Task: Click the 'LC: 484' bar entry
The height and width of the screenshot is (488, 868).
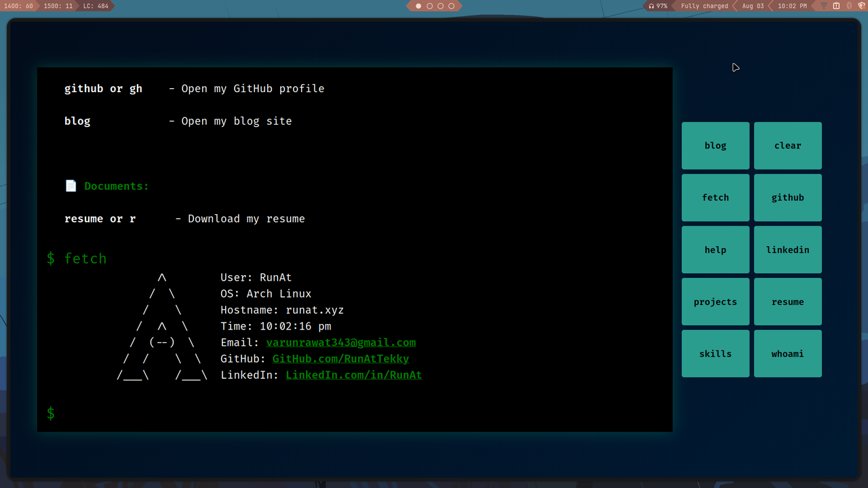Action: pyautogui.click(x=96, y=6)
